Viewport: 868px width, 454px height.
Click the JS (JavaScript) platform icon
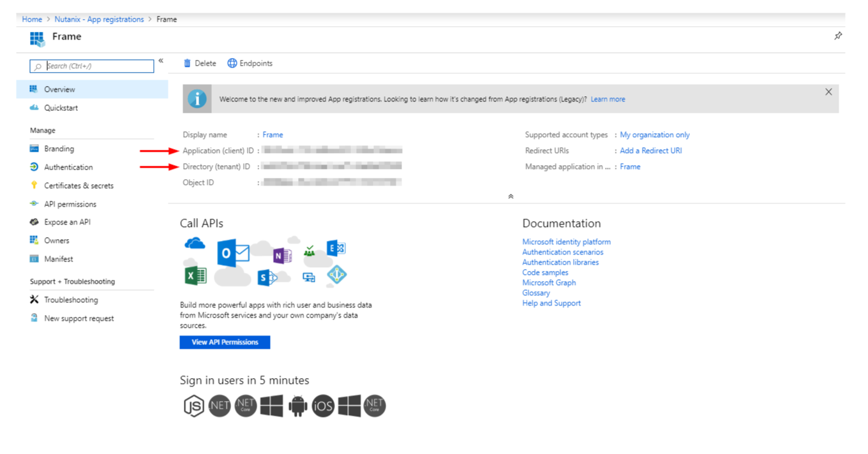tap(193, 406)
